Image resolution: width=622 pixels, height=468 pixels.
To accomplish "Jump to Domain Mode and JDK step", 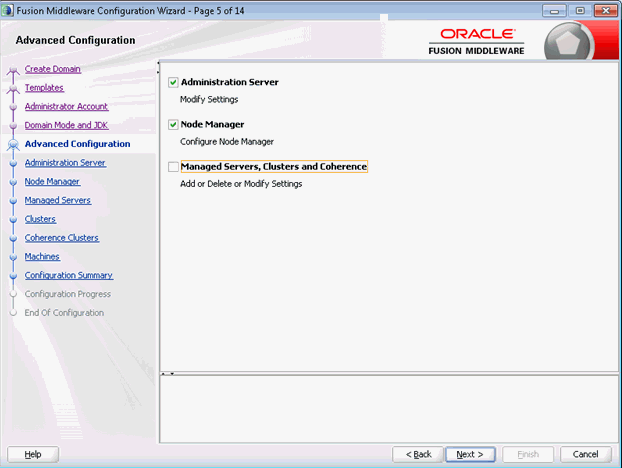I will click(66, 125).
